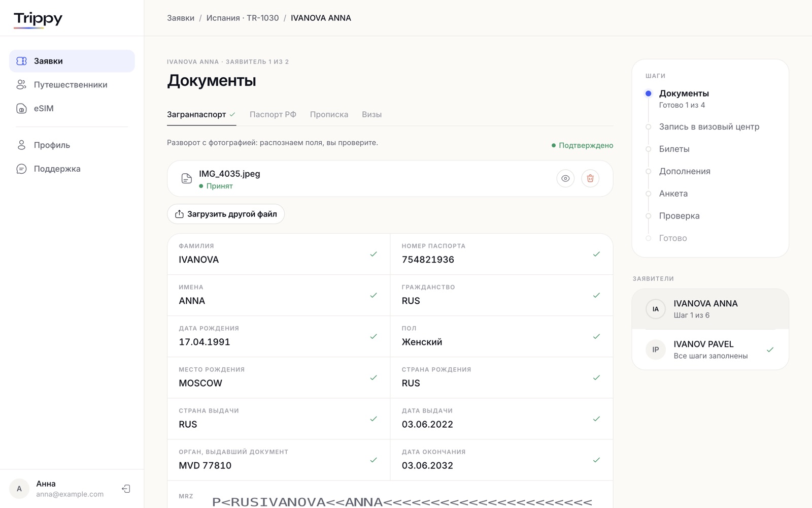The image size is (812, 508).
Task: Delete IMG_4035.jpeg with trash icon
Action: 590,178
